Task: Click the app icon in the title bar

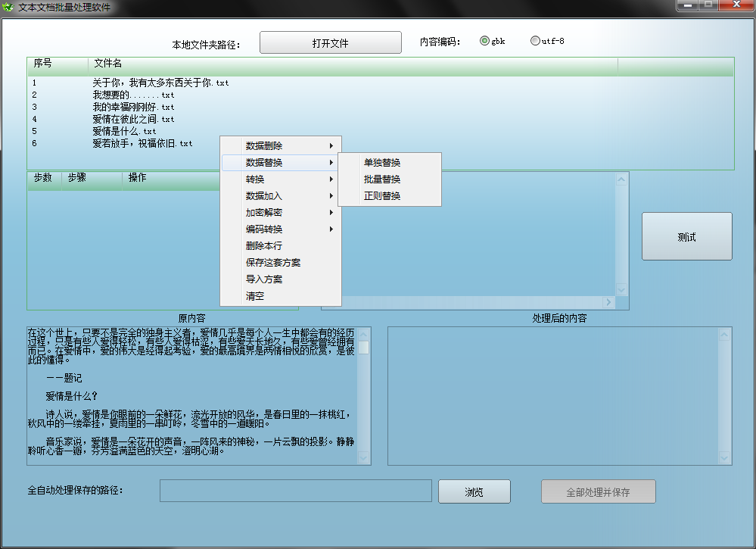Action: click(8, 6)
